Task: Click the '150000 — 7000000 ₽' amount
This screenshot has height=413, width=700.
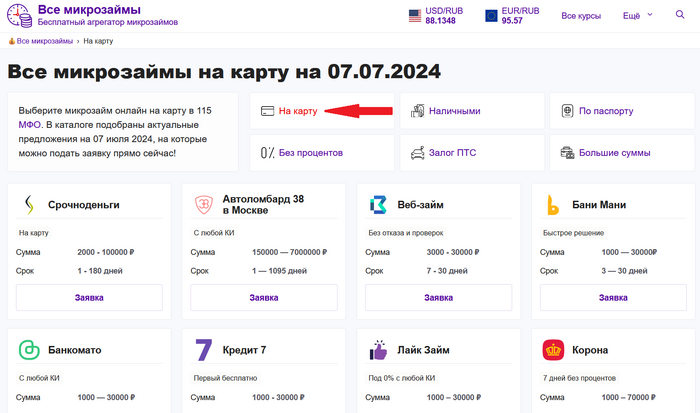Action: [x=289, y=252]
